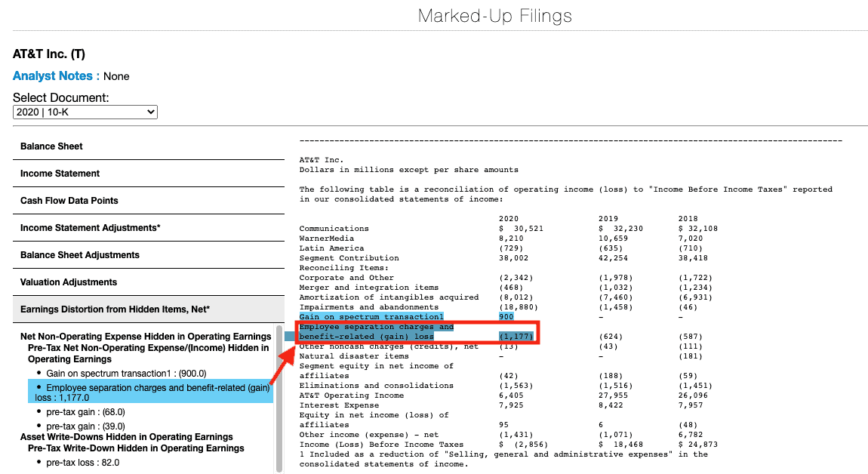Open Income Statement Adjustments section
868x474 pixels.
(149, 228)
